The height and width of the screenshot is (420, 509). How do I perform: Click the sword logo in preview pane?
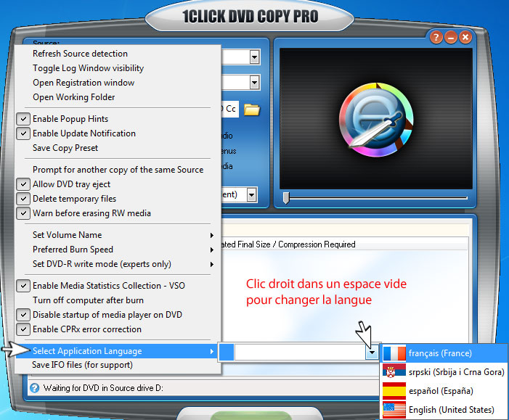[x=376, y=120]
